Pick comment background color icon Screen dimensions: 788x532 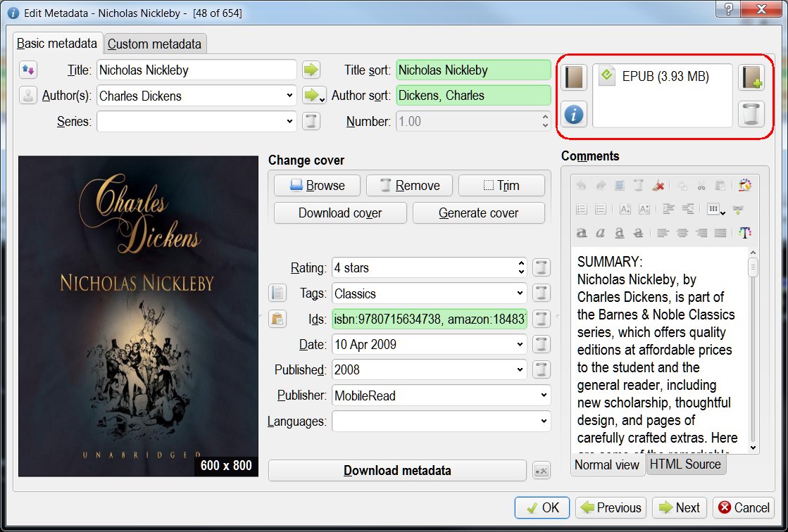(x=745, y=185)
